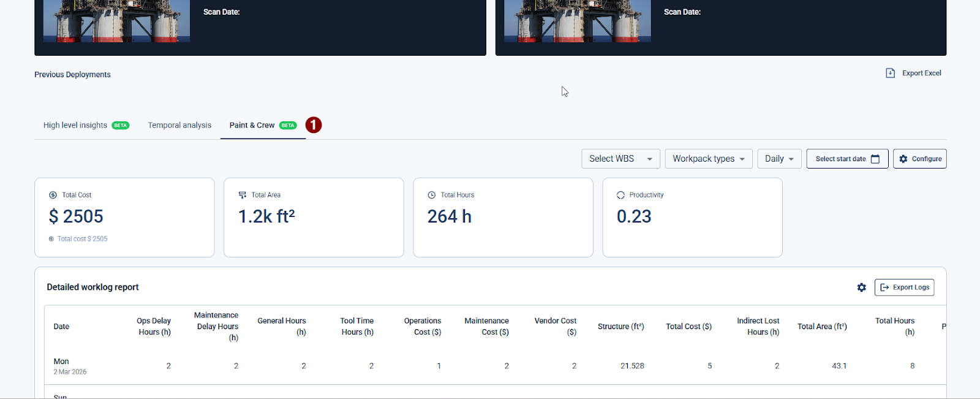Click the Total Hours clock icon
The width and height of the screenshot is (980, 399).
(431, 195)
